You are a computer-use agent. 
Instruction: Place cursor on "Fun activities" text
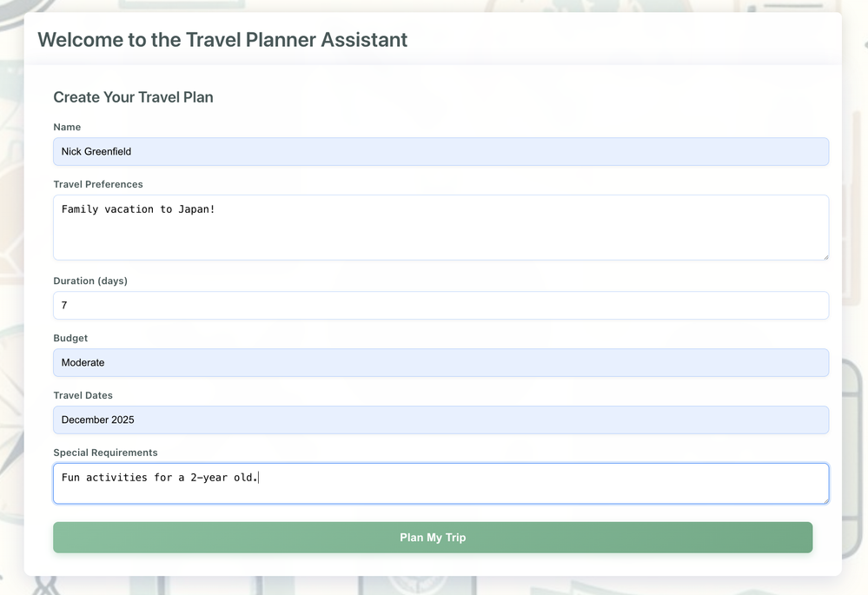click(x=104, y=478)
